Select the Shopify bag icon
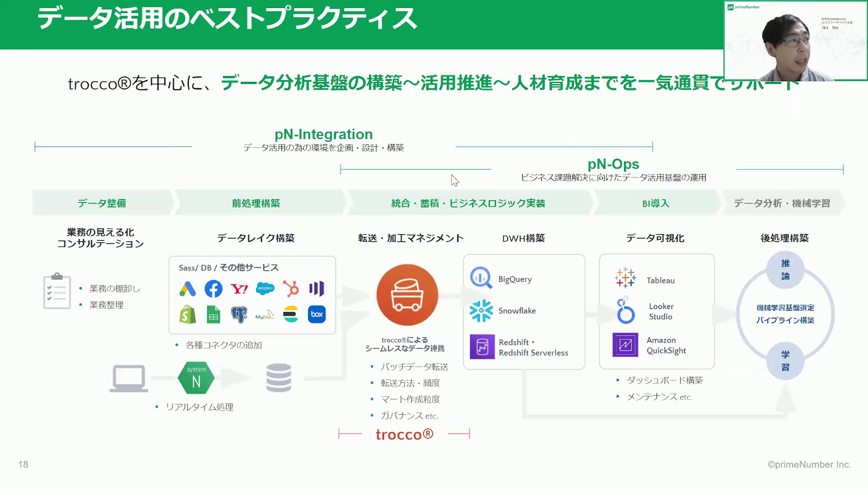Viewport: 868px width, 488px height. click(187, 314)
